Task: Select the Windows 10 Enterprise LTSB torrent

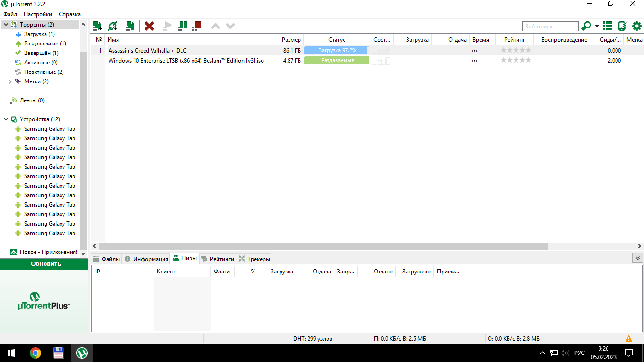Action: click(186, 61)
